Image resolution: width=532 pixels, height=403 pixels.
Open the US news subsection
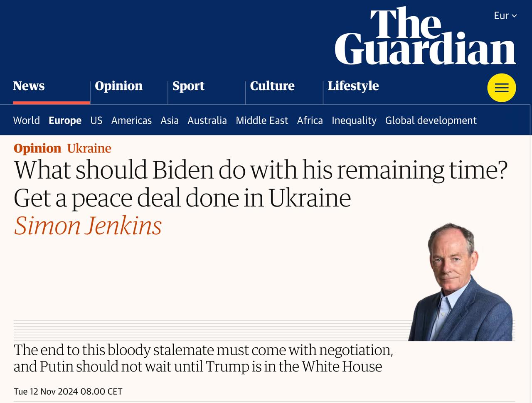(x=96, y=120)
